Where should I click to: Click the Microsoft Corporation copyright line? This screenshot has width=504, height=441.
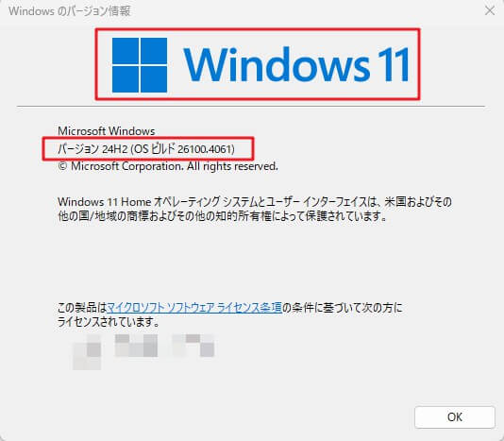tap(168, 166)
